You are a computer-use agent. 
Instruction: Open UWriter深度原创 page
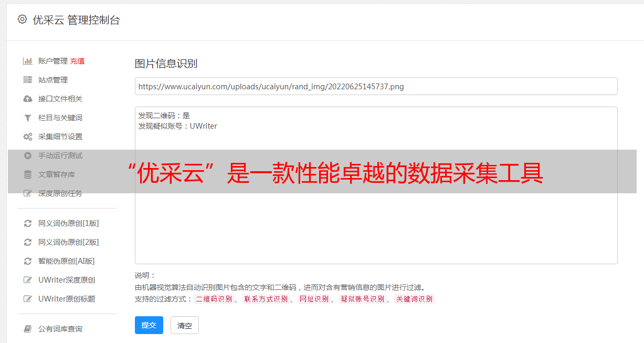(x=67, y=280)
